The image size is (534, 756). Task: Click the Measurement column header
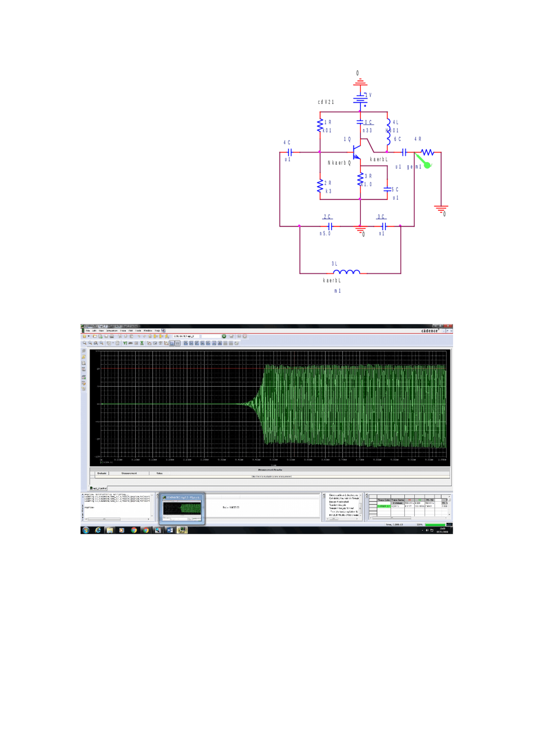coord(129,473)
